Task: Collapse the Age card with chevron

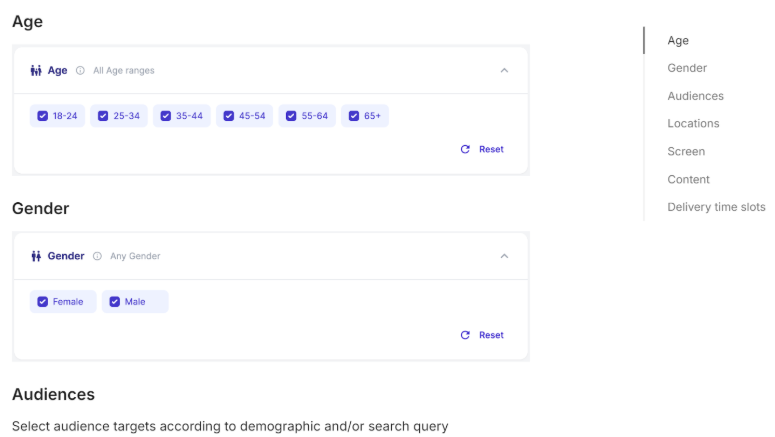Action: pyautogui.click(x=504, y=71)
